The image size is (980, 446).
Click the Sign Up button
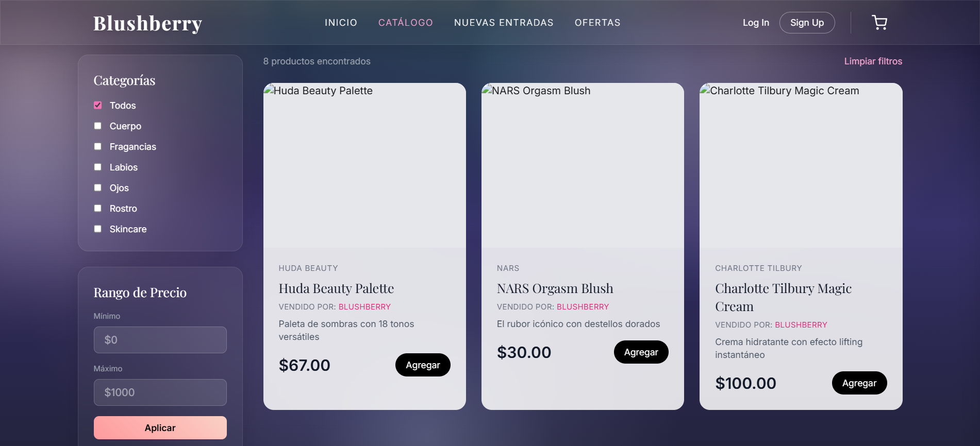807,23
